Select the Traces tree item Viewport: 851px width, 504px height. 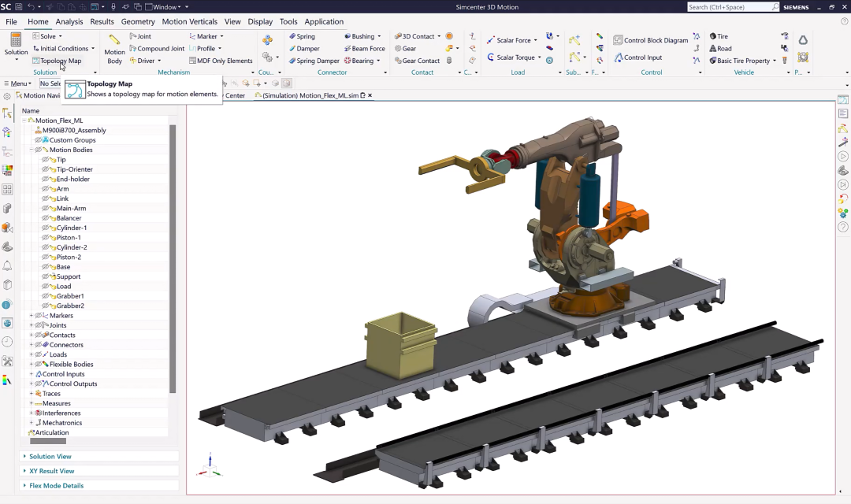pyautogui.click(x=51, y=394)
